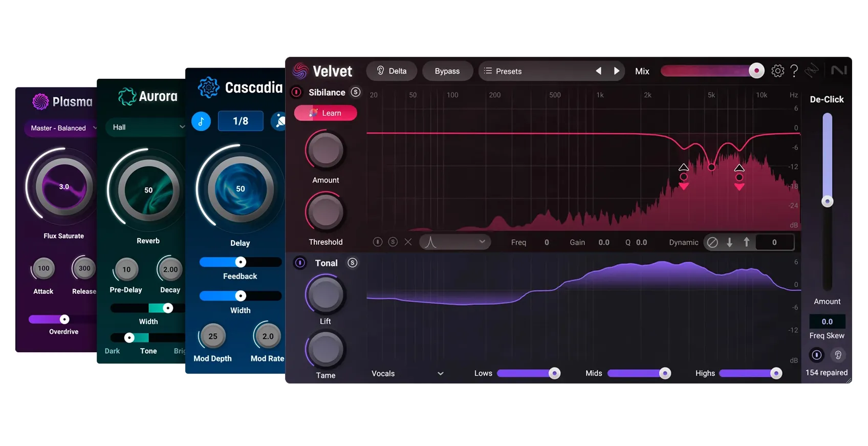Toggle the Sibilance section power button
This screenshot has height=446, width=868.
tap(296, 92)
